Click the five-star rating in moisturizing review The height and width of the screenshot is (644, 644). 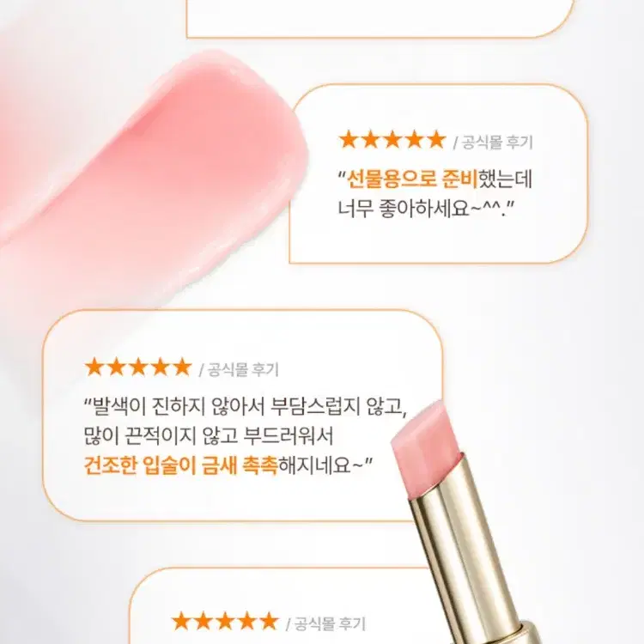[138, 367]
